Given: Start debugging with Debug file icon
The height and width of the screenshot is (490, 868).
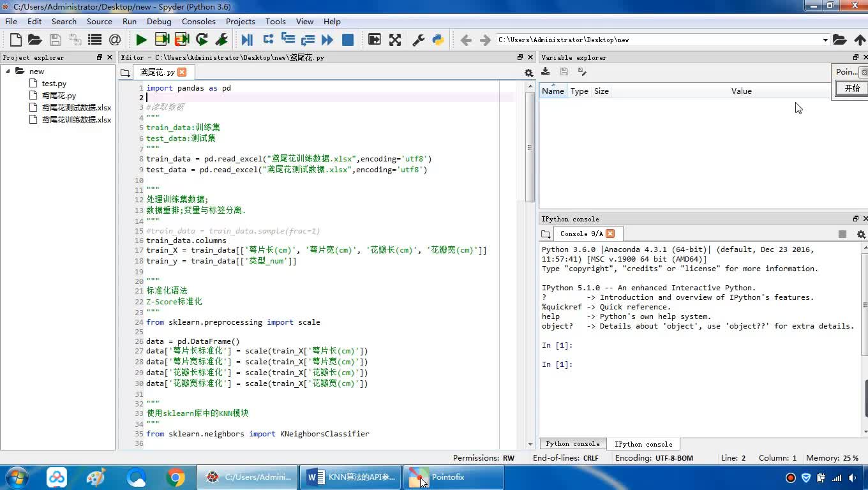Looking at the screenshot, I should [247, 40].
